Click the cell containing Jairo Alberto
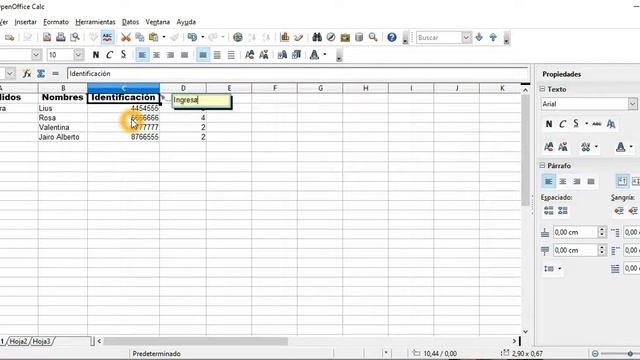 62,137
